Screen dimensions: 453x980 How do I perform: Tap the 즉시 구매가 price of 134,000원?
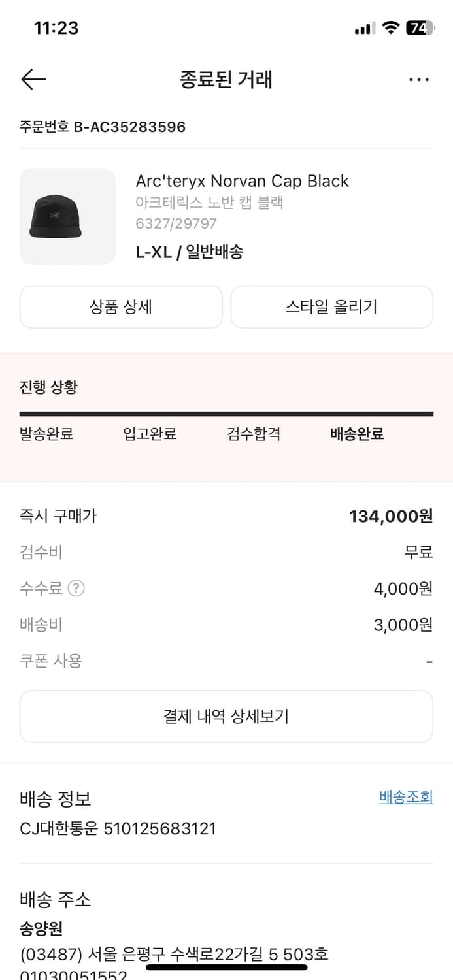394,516
